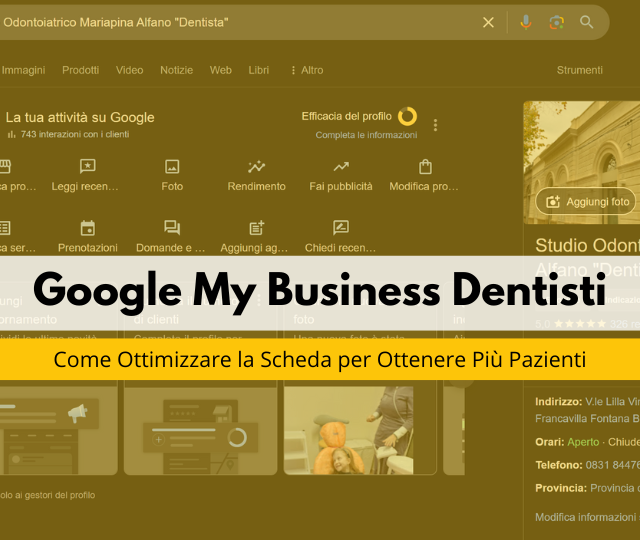This screenshot has width=640, height=540.
Task: Switch to the Prodotti tab
Action: 80,70
